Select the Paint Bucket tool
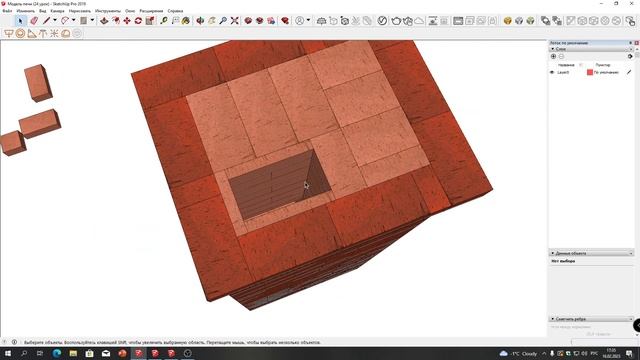The width and height of the screenshot is (640, 360). pos(186,20)
